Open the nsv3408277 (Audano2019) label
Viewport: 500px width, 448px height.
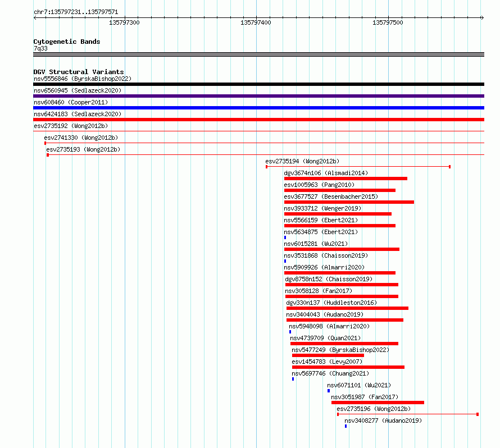pyautogui.click(x=383, y=420)
